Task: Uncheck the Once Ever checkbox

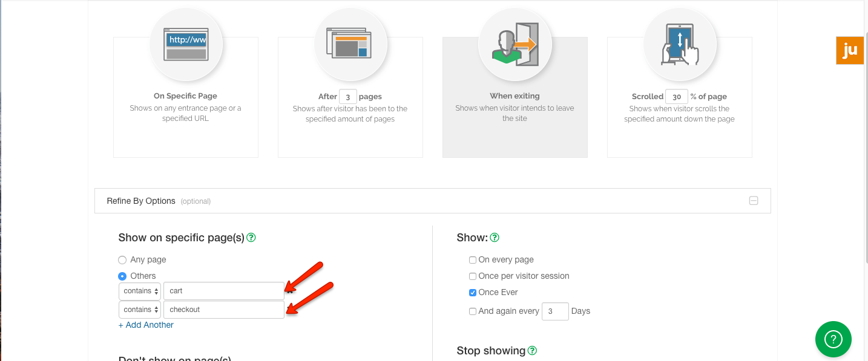Action: click(x=473, y=293)
